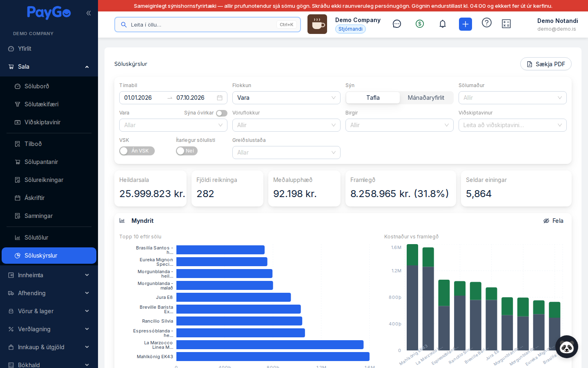Click the Viðskiptavinur search field
The image size is (588, 368).
(512, 125)
